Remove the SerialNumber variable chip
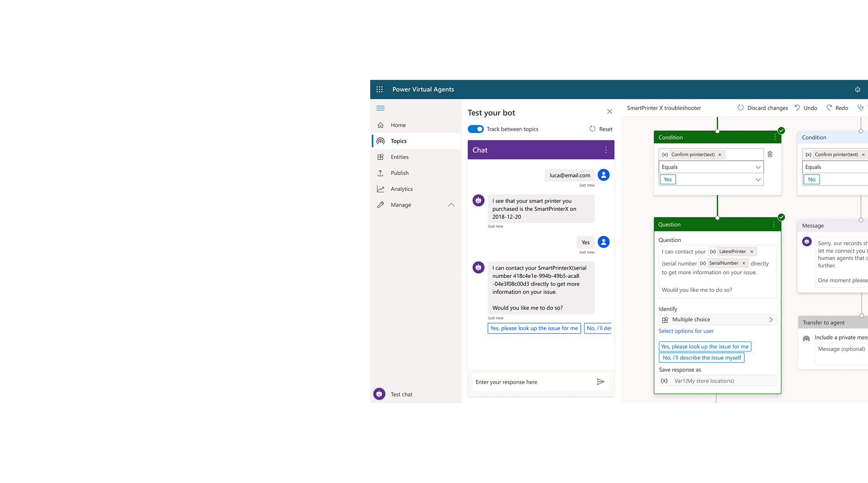The height and width of the screenshot is (483, 868). tap(743, 263)
